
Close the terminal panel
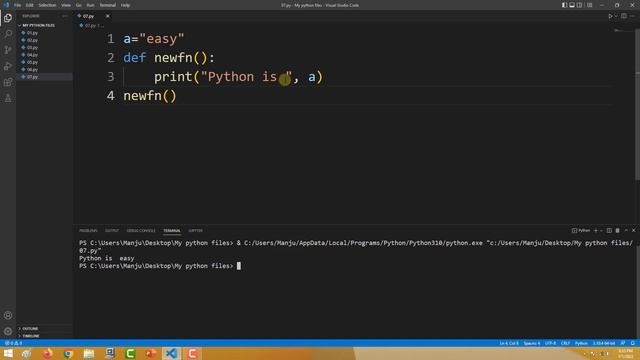pos(633,231)
